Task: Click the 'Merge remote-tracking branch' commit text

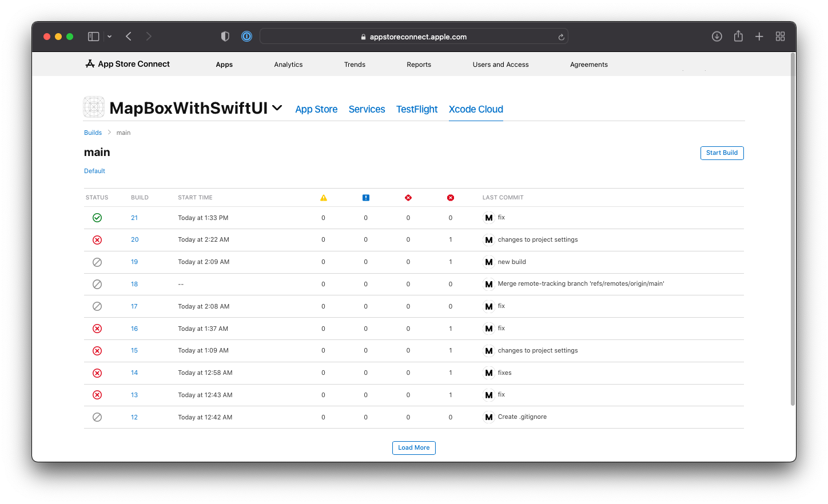Action: coord(581,284)
